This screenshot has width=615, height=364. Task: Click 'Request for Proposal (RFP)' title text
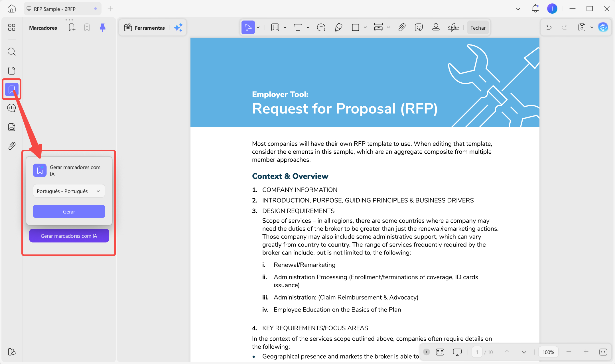345,109
